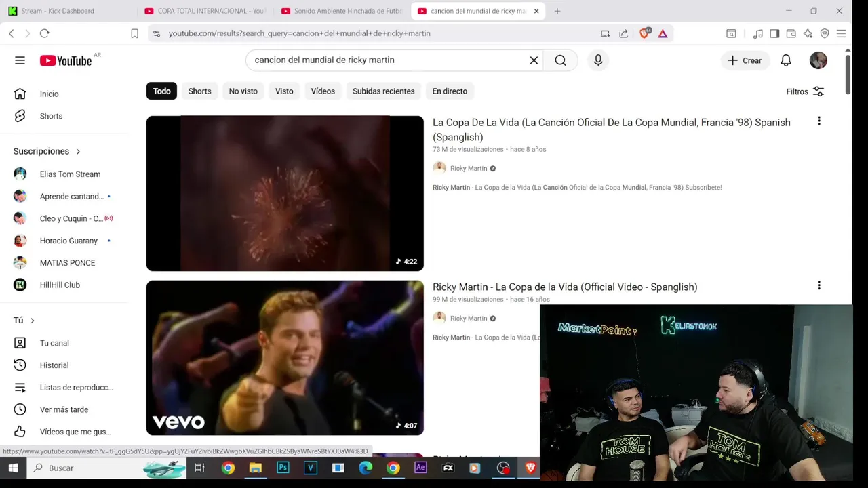Image resolution: width=868 pixels, height=488 pixels.
Task: Click the magnifier search button
Action: click(x=560, y=60)
